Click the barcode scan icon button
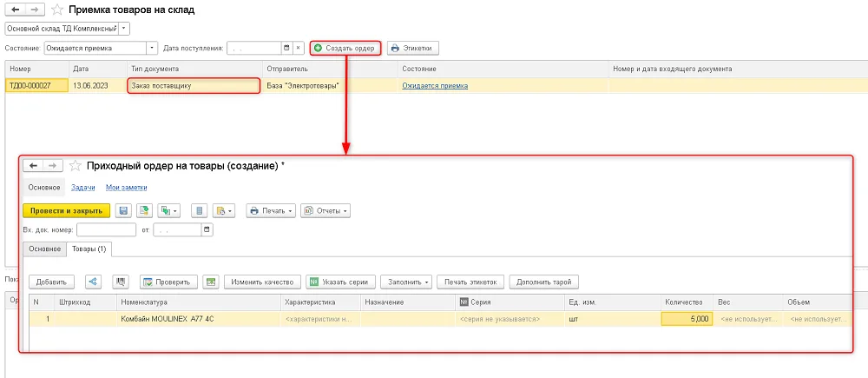 120,282
